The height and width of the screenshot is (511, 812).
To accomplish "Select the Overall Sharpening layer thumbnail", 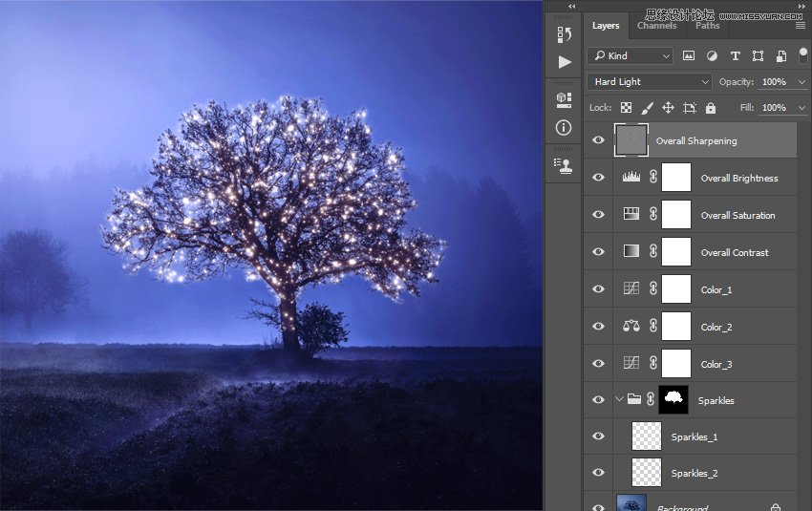I will pyautogui.click(x=631, y=139).
